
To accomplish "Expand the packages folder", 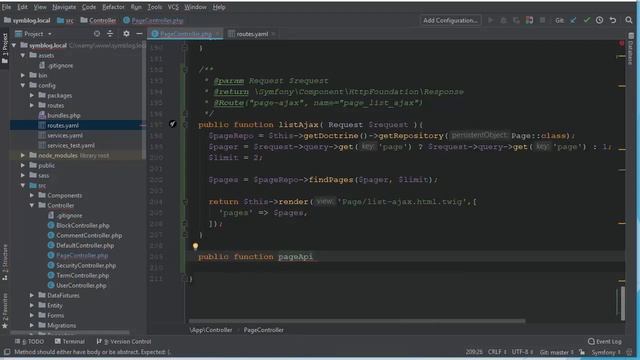I will click(32, 96).
